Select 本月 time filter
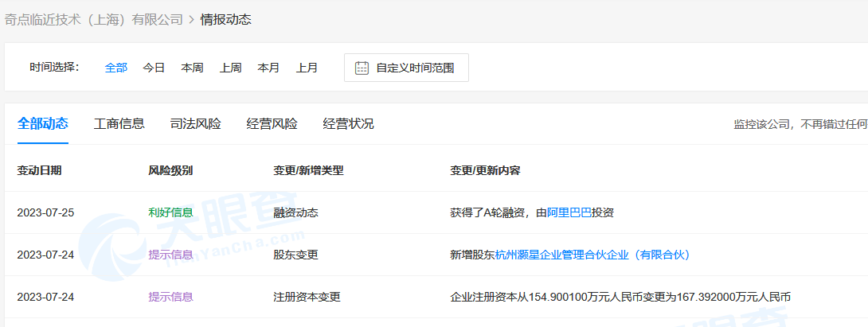Image resolution: width=868 pixels, height=327 pixels. [x=268, y=68]
